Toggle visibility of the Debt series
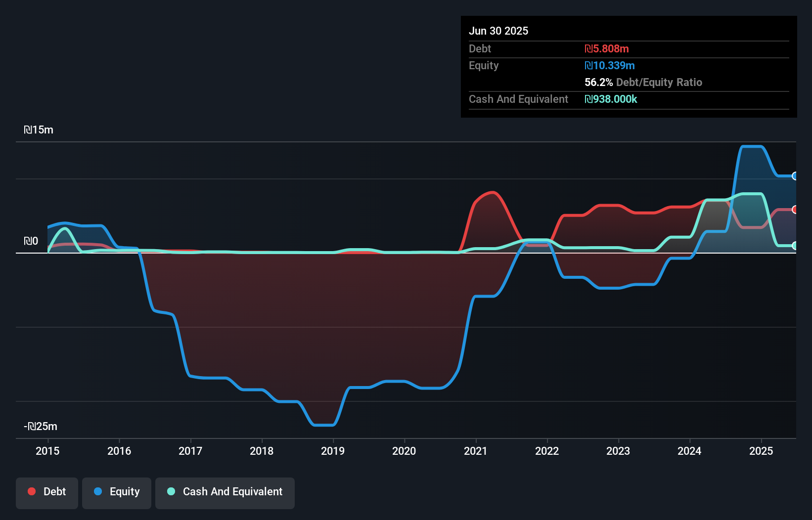Screen dimensions: 812x520 pos(47,492)
